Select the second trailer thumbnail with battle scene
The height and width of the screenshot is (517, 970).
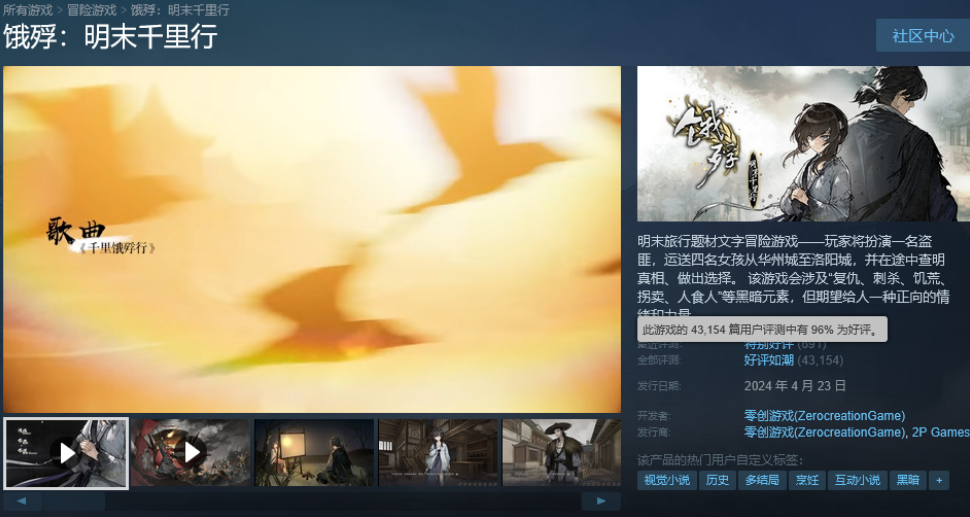click(x=190, y=453)
